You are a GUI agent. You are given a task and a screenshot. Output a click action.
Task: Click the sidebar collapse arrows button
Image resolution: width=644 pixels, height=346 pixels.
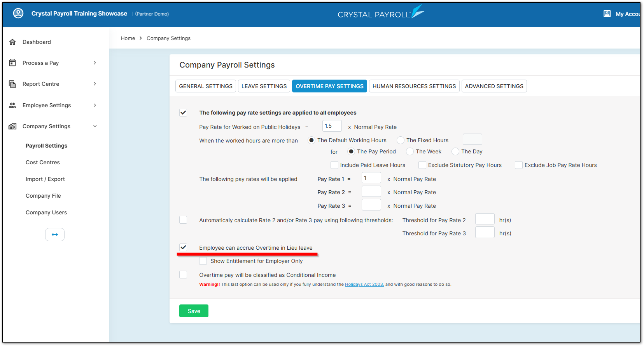click(55, 235)
